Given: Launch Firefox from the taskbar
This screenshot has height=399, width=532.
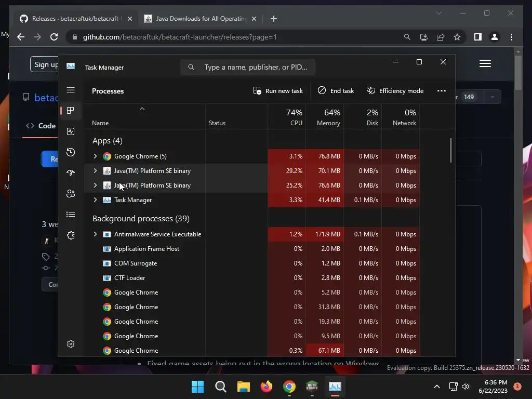Looking at the screenshot, I should pos(267,387).
